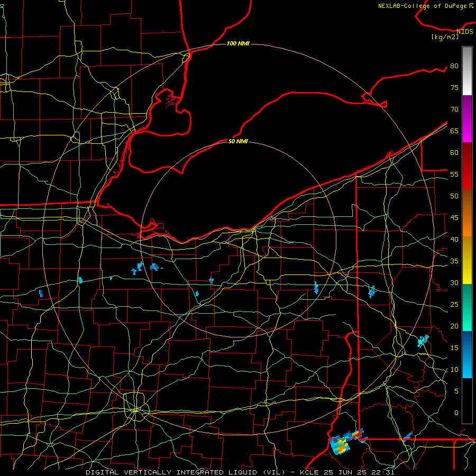This screenshot has height=476, width=476.
Task: Click the [kg/m2] units label
Action: (445, 37)
